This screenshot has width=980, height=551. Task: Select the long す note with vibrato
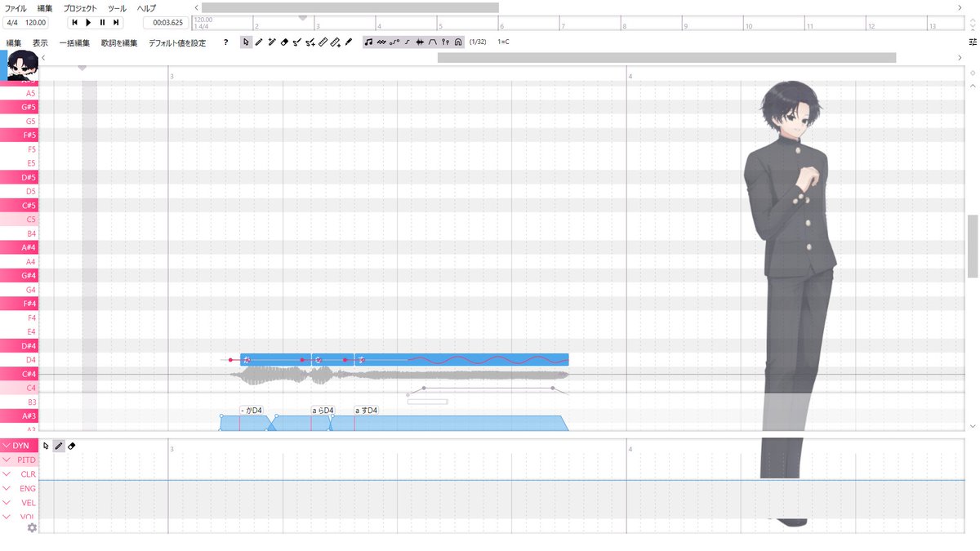461,359
